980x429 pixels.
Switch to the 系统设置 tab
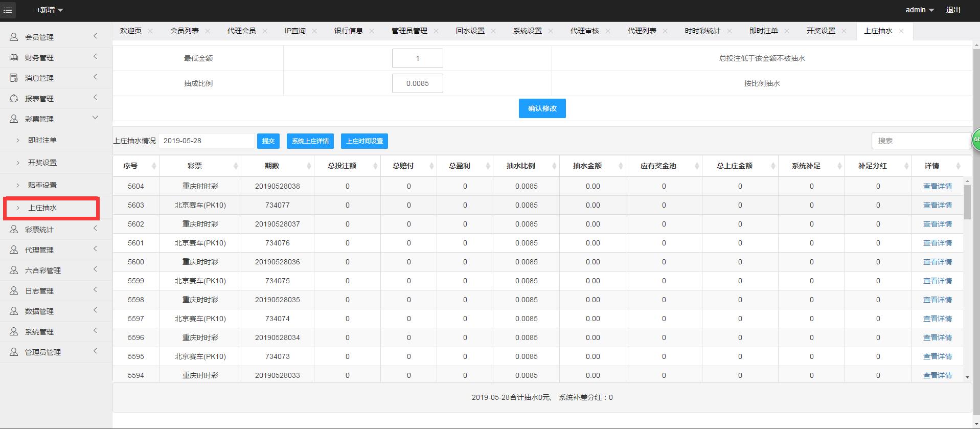(527, 31)
